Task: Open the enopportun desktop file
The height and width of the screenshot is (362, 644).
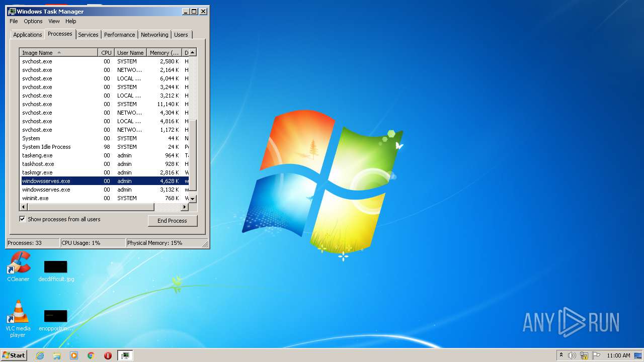Action: 56,320
